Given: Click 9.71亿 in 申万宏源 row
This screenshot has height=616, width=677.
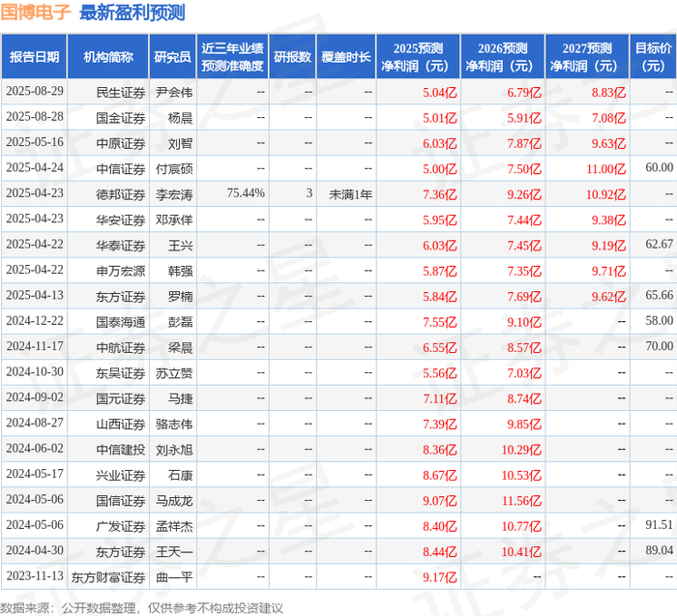Looking at the screenshot, I should (x=608, y=271).
